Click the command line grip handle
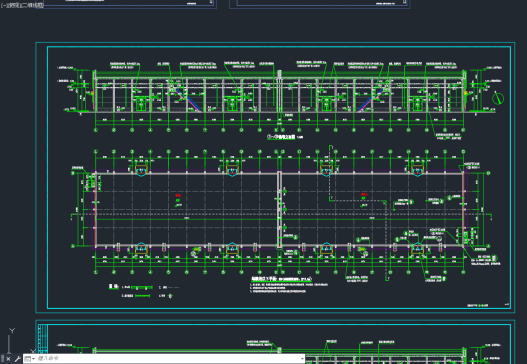527x364 pixels. 2,359
